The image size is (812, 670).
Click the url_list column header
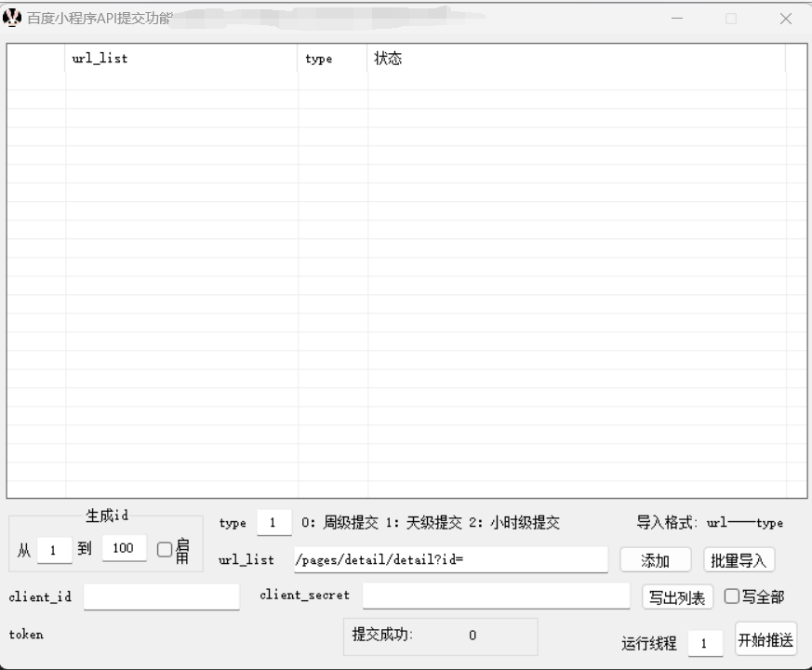181,59
